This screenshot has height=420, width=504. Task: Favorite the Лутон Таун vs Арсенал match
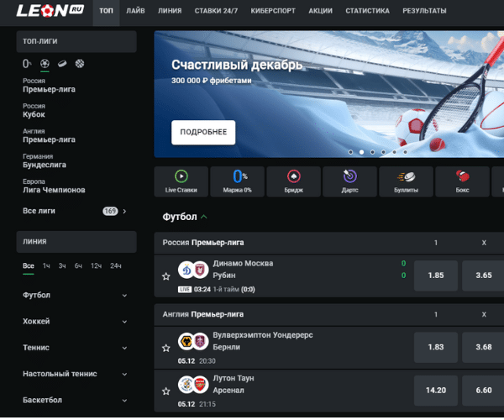coord(165,391)
